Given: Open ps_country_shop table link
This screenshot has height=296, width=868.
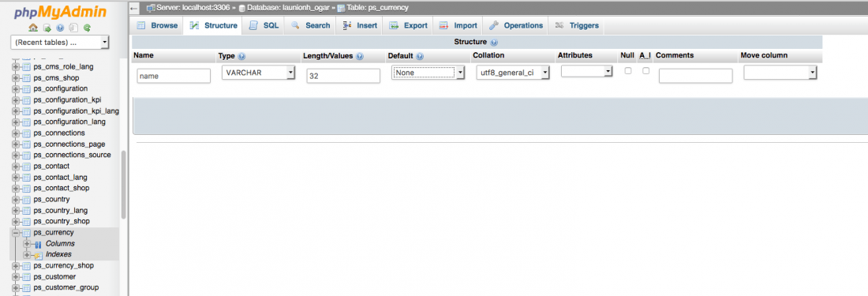Looking at the screenshot, I should 61,221.
